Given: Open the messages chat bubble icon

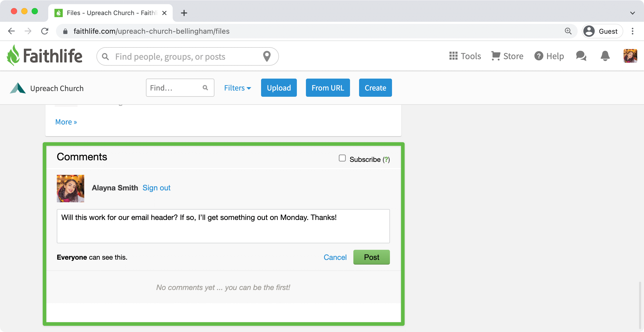Looking at the screenshot, I should tap(581, 56).
